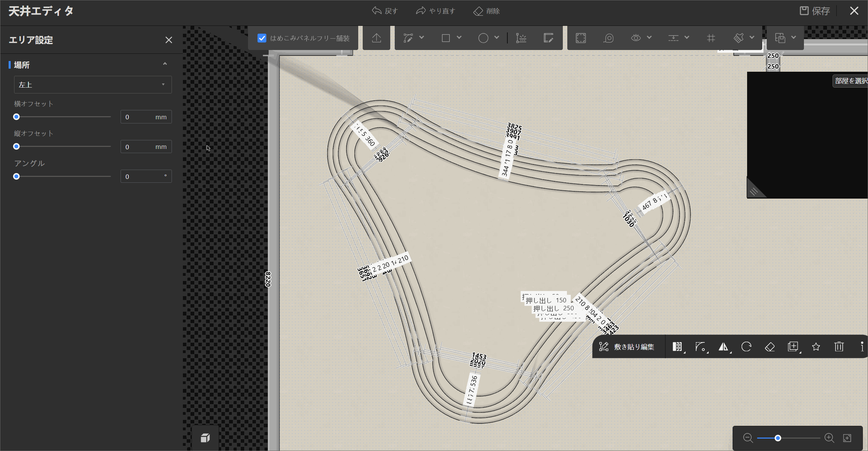Click the 敷き貼り編集 button
Screen dimensions: 868x451
point(627,347)
